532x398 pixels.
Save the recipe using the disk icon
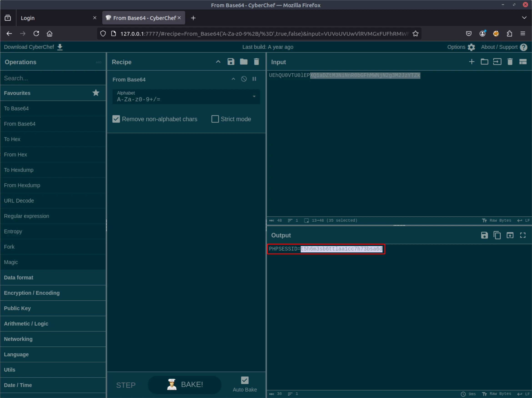point(231,62)
